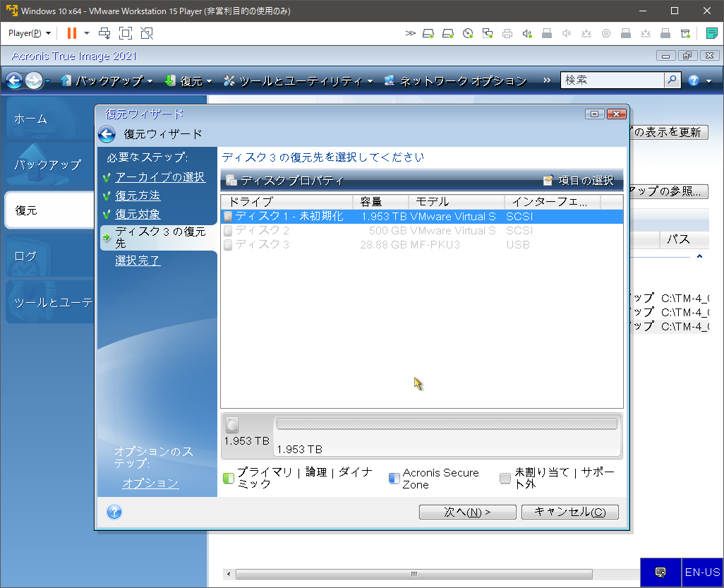Focus the 検索 search field

click(x=613, y=80)
